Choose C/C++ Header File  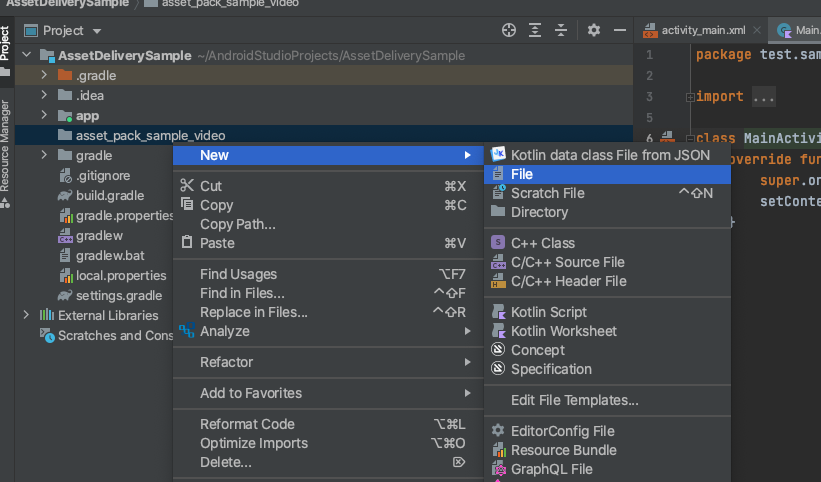coord(607,282)
